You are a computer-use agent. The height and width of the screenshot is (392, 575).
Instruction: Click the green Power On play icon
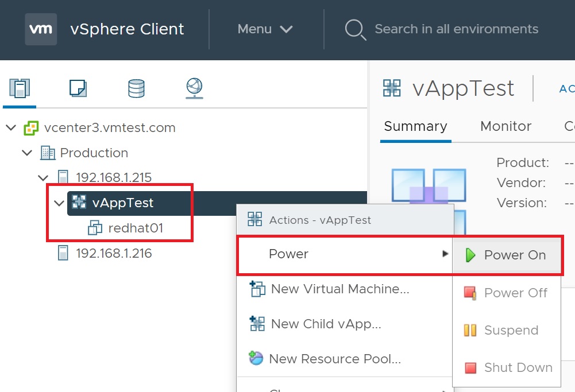point(470,255)
